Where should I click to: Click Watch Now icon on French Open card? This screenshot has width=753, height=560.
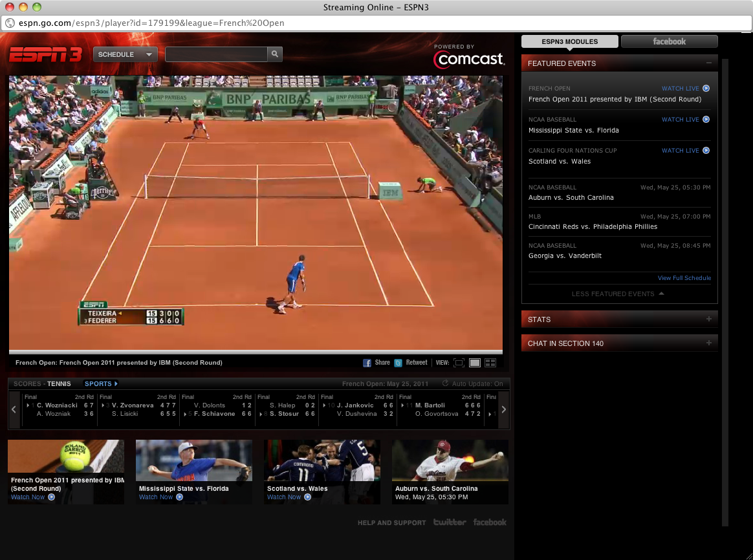click(51, 497)
